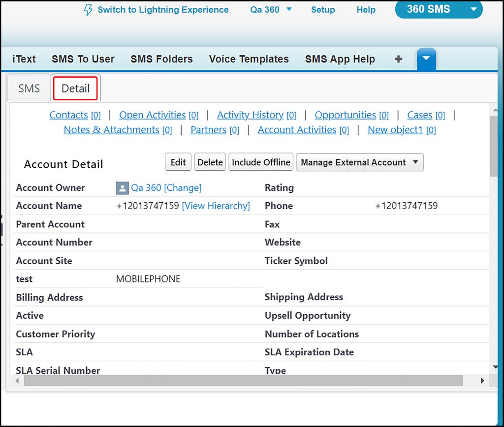The height and width of the screenshot is (427, 504).
Task: Click the View Hierarchy link
Action: click(216, 206)
